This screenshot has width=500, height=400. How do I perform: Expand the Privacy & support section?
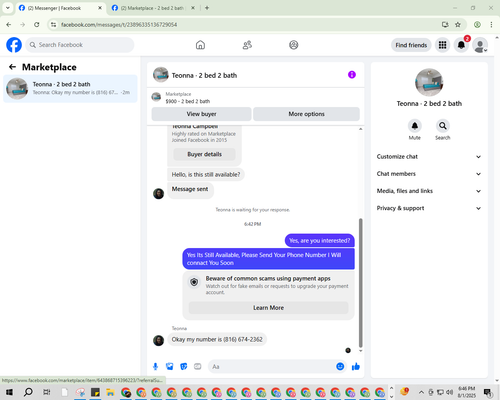pos(429,208)
